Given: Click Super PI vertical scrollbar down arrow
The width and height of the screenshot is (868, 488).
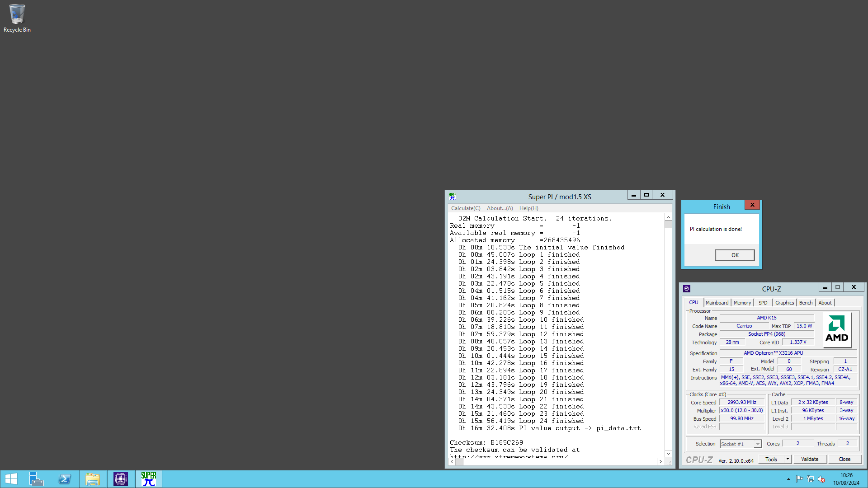Looking at the screenshot, I should click(668, 454).
